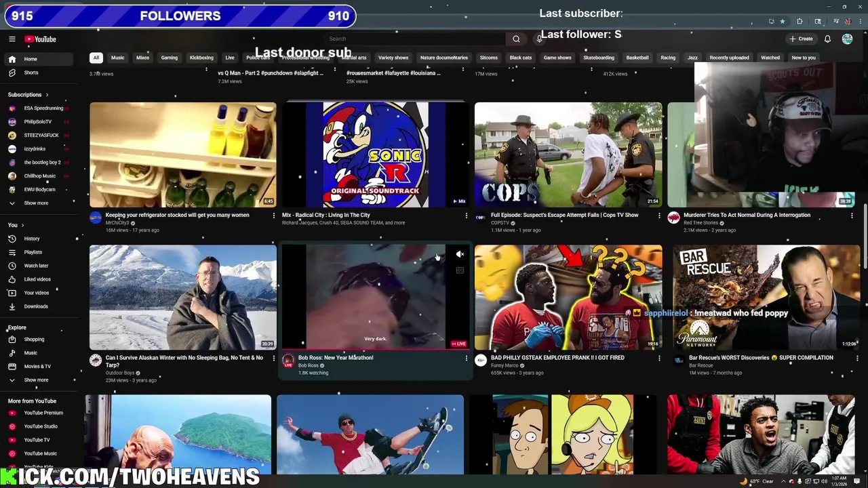Open YouTube Music link in sidebar
868x488 pixels.
[x=40, y=453]
